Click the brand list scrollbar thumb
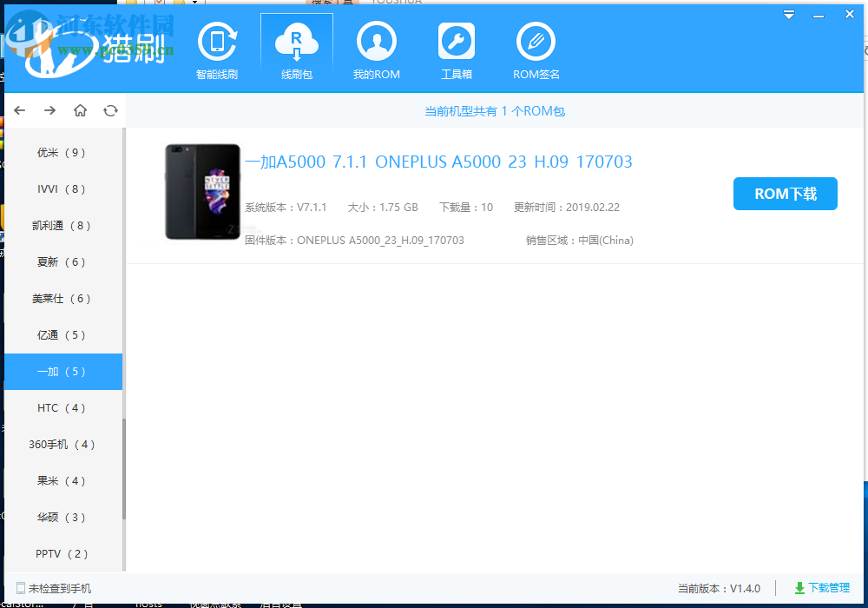The width and height of the screenshot is (868, 608). [124, 469]
